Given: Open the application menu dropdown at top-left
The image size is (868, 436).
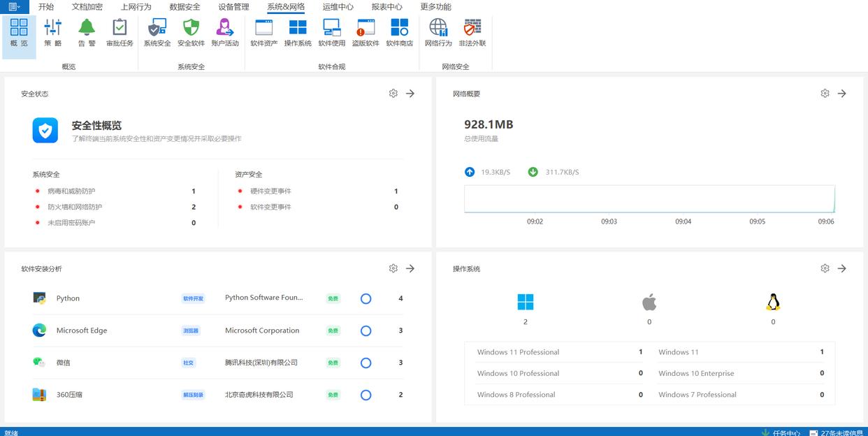Looking at the screenshot, I should [14, 7].
